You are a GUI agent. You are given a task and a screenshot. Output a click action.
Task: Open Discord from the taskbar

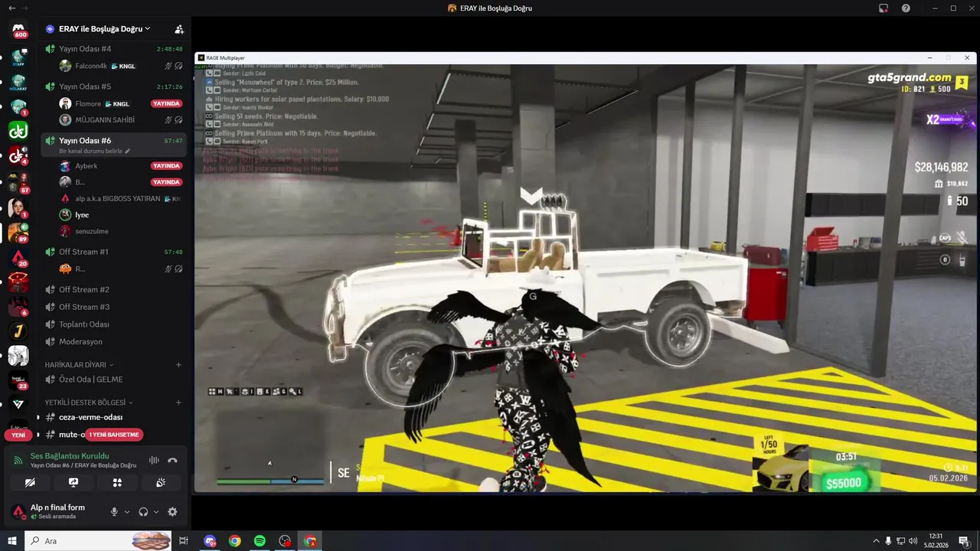(x=210, y=541)
